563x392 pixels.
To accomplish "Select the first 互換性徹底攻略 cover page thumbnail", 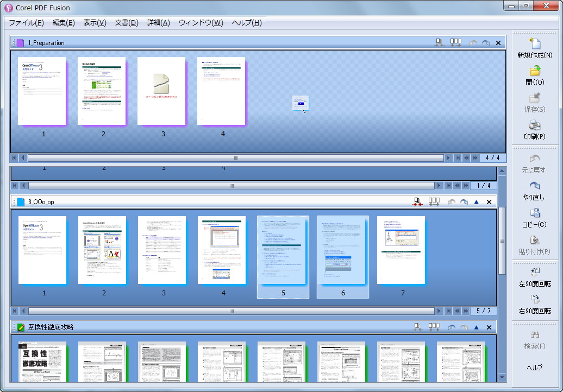I will tap(43, 362).
